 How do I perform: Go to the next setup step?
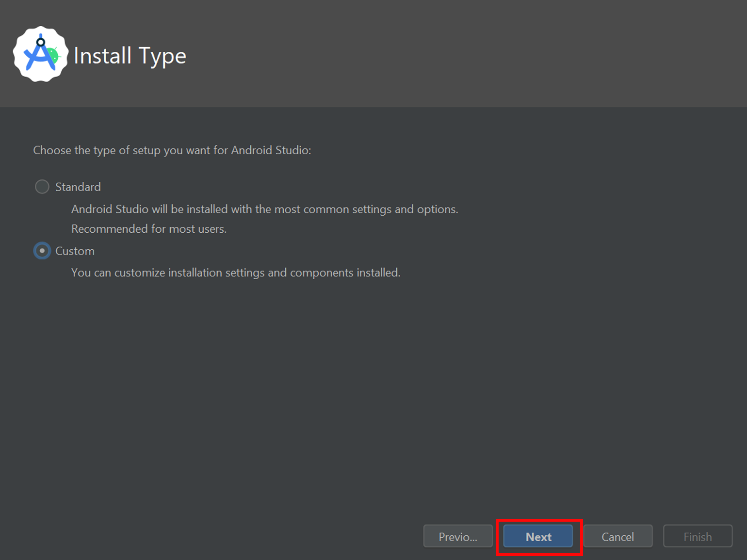click(x=538, y=537)
